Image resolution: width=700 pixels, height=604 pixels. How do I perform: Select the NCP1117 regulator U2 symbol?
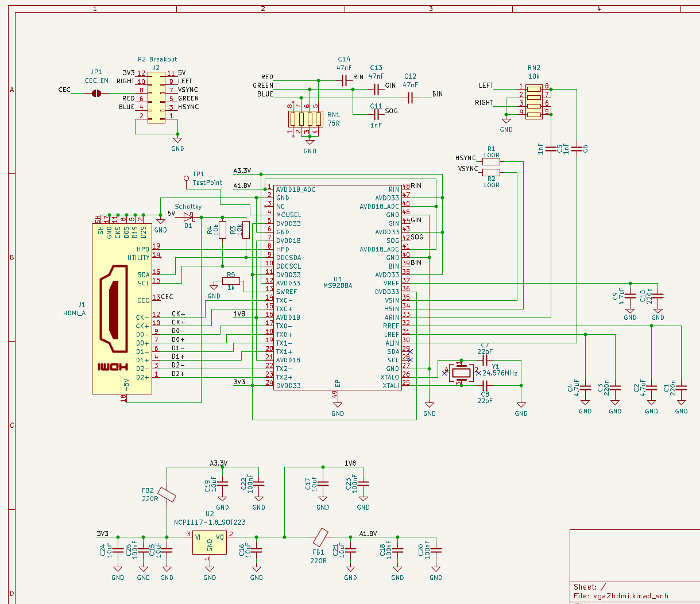tap(210, 542)
